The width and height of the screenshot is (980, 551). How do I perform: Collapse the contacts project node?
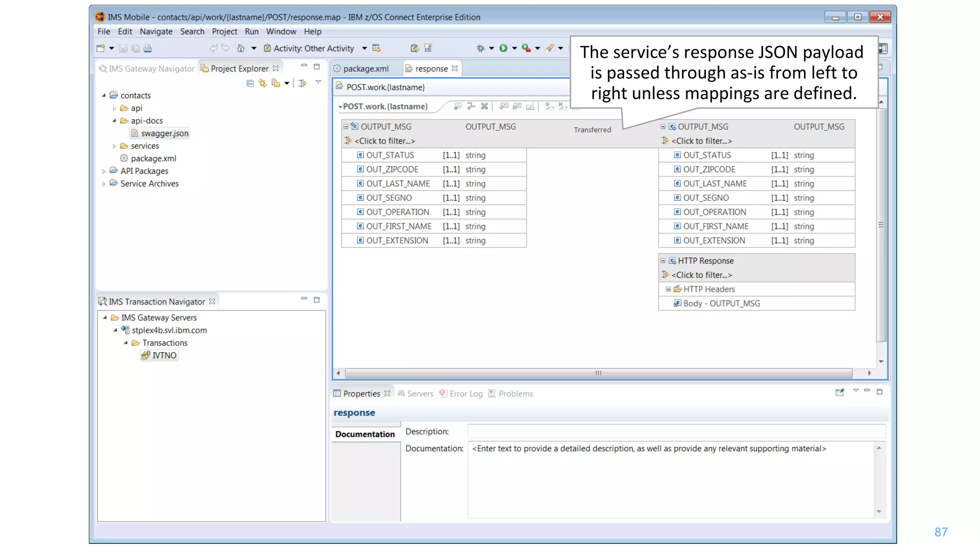point(104,96)
